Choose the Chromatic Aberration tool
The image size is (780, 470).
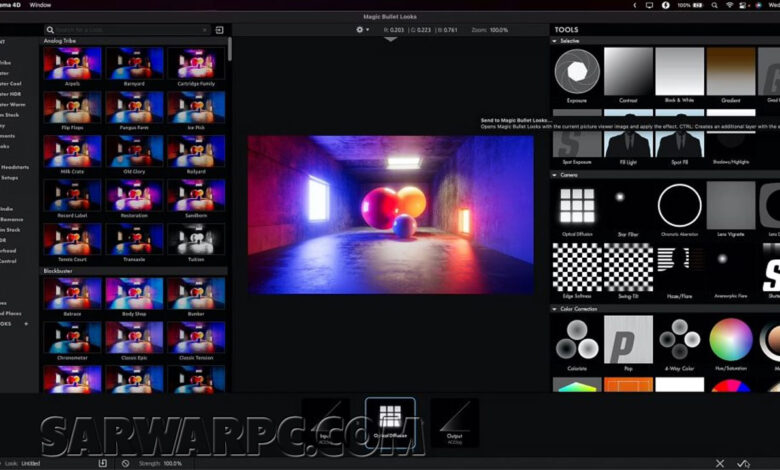[680, 205]
